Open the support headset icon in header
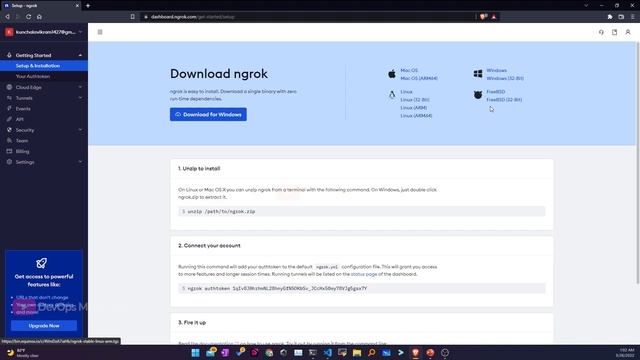640x360 pixels. pyautogui.click(x=601, y=32)
